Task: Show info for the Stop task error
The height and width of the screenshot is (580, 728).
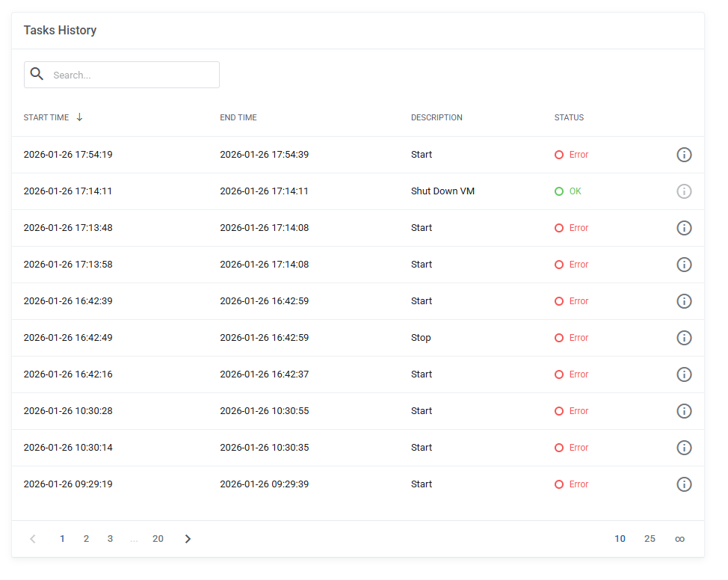Action: pyautogui.click(x=684, y=338)
